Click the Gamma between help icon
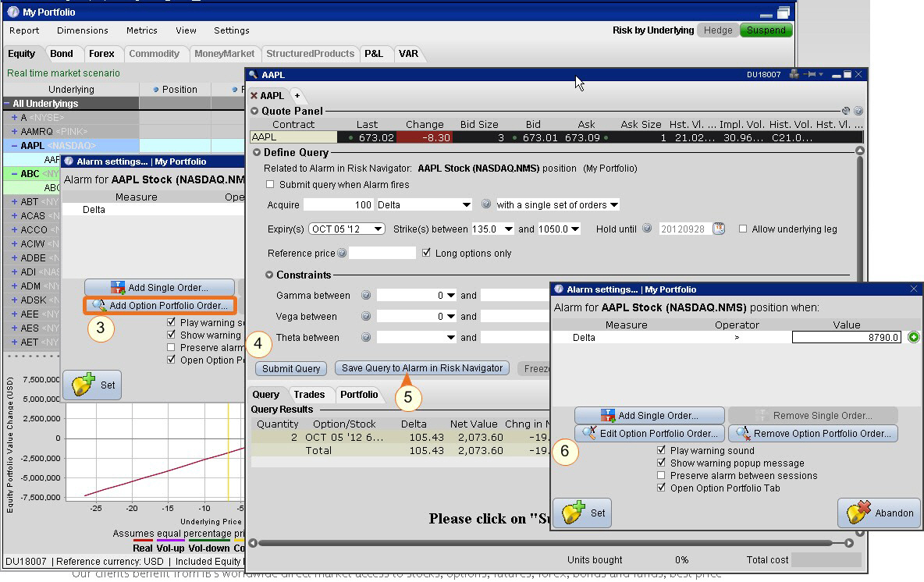This screenshot has height=582, width=924. tap(366, 296)
